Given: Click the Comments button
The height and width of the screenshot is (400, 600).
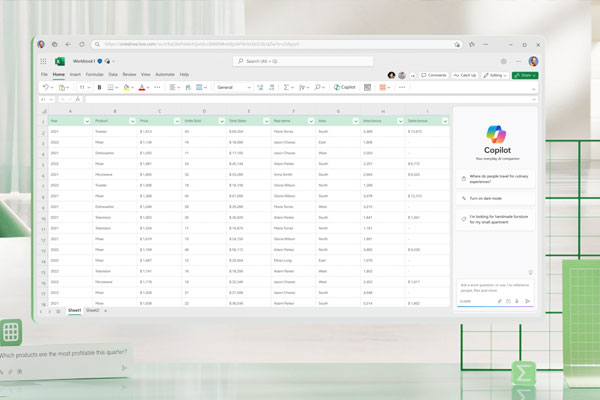Looking at the screenshot, I should (x=434, y=75).
